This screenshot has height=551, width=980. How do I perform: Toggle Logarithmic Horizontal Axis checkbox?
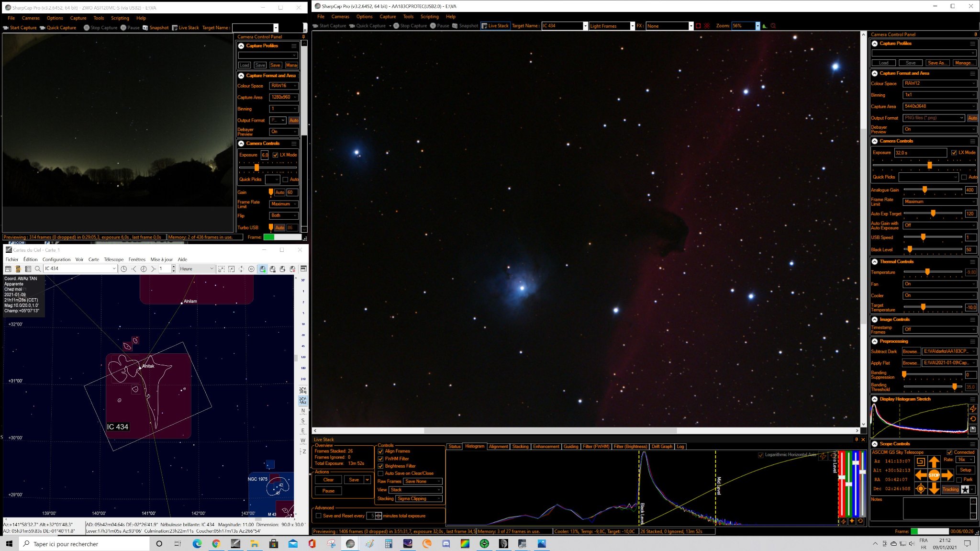[x=761, y=455]
